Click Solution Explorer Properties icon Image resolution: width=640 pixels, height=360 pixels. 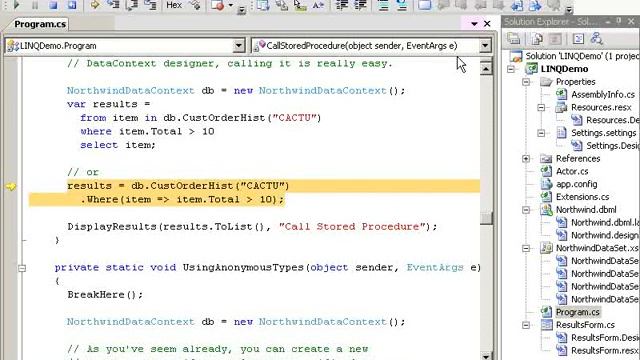(514, 39)
